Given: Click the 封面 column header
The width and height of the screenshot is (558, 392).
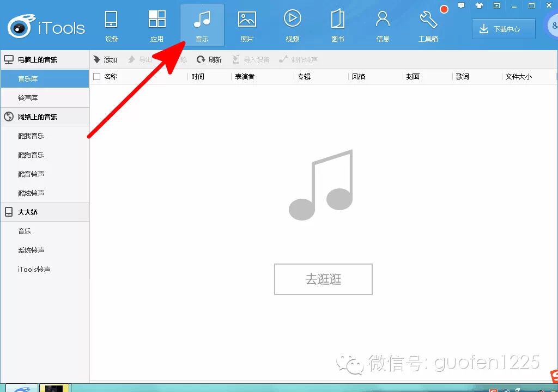Looking at the screenshot, I should tap(413, 76).
